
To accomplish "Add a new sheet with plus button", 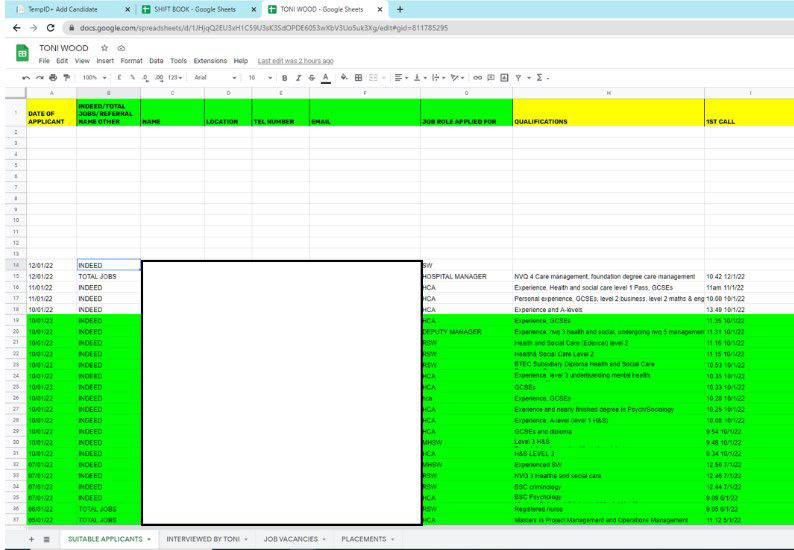I will click(31, 539).
